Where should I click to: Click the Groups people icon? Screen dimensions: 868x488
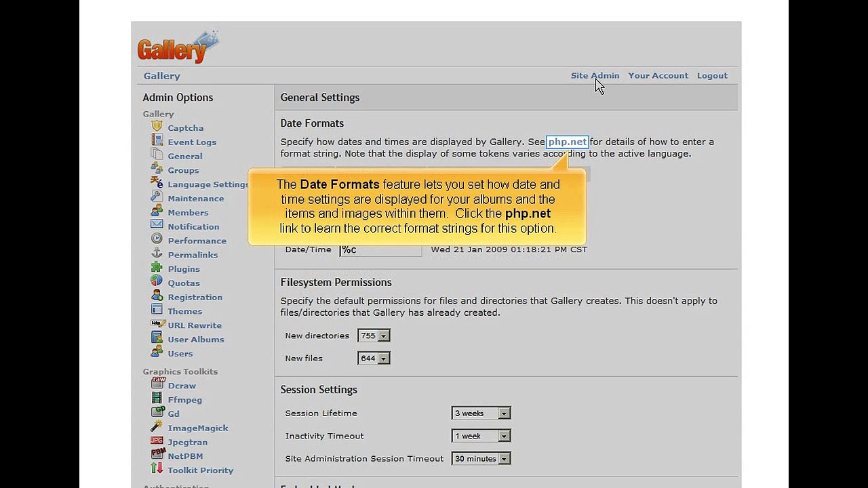[157, 169]
